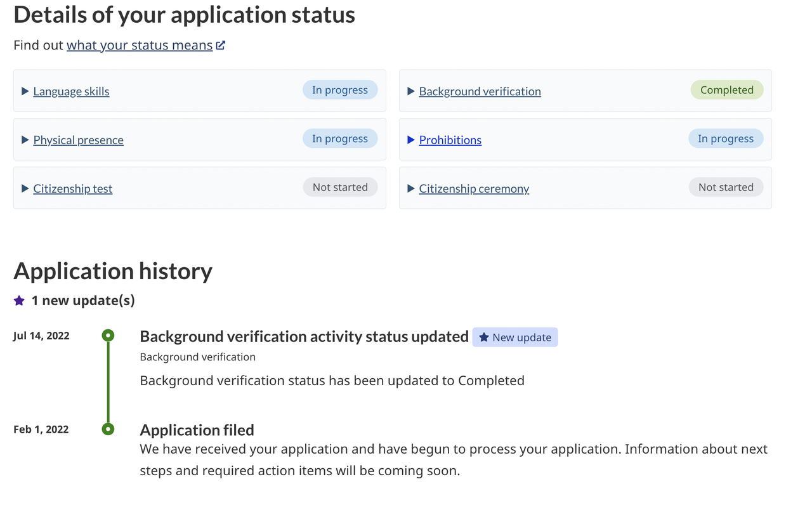Expand the Citizenship test disclosure triangle
This screenshot has width=812, height=505.
25,188
